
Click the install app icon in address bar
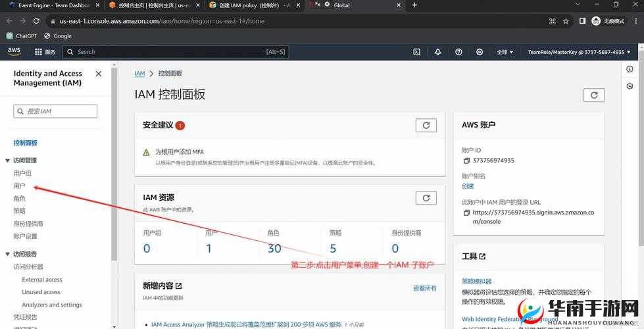coord(553,21)
